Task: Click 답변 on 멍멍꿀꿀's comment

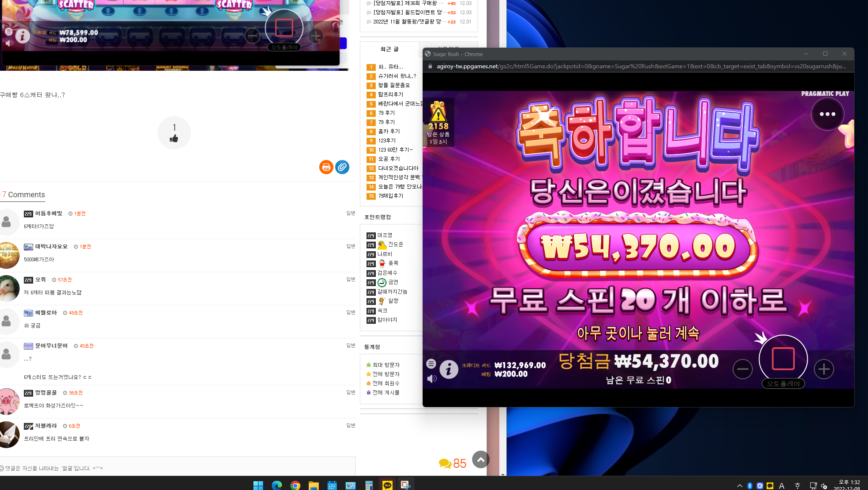Action: (351, 392)
